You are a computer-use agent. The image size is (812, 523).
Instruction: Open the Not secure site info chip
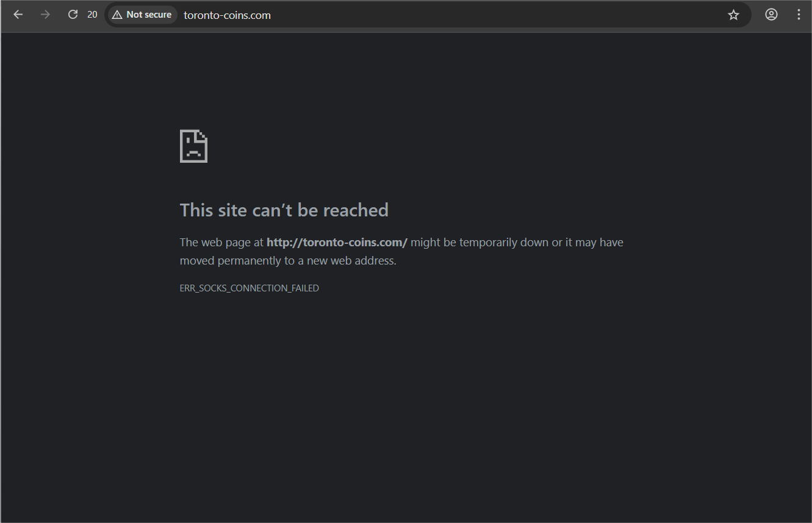coord(142,15)
